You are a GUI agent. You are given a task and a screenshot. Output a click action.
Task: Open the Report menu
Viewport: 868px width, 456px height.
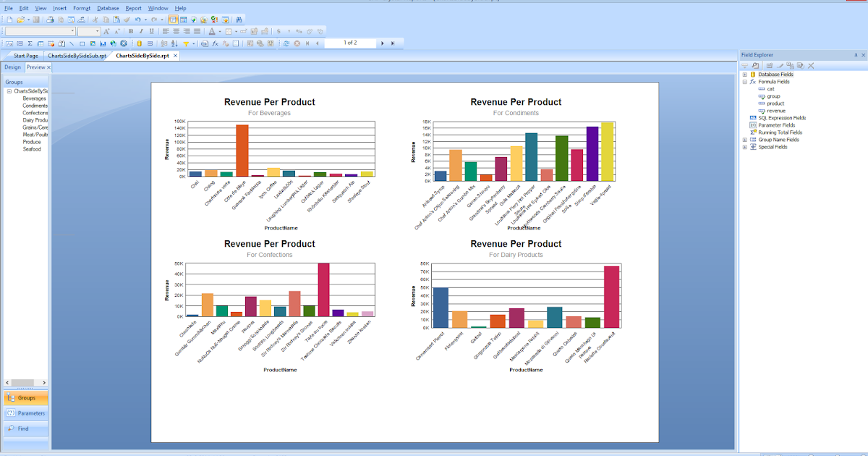tap(135, 8)
